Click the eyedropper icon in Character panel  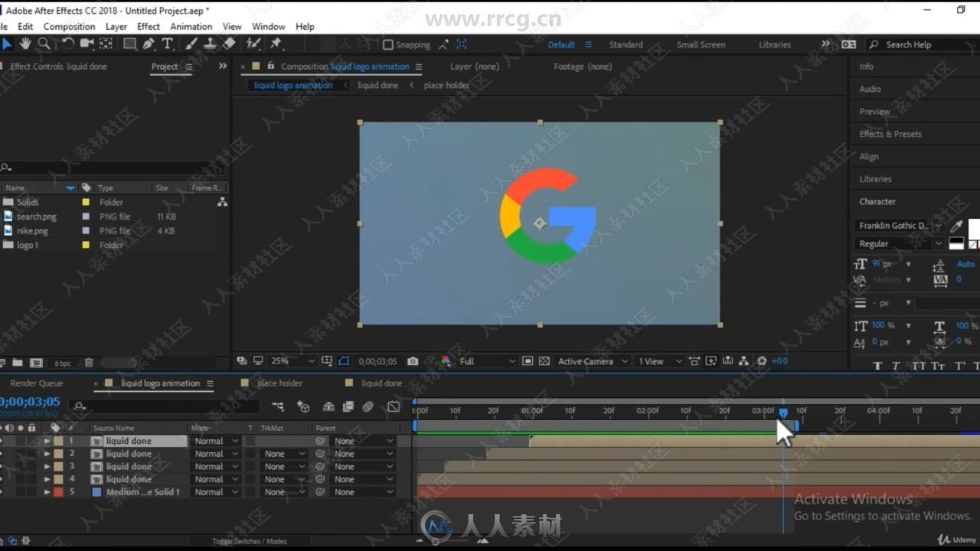956,226
